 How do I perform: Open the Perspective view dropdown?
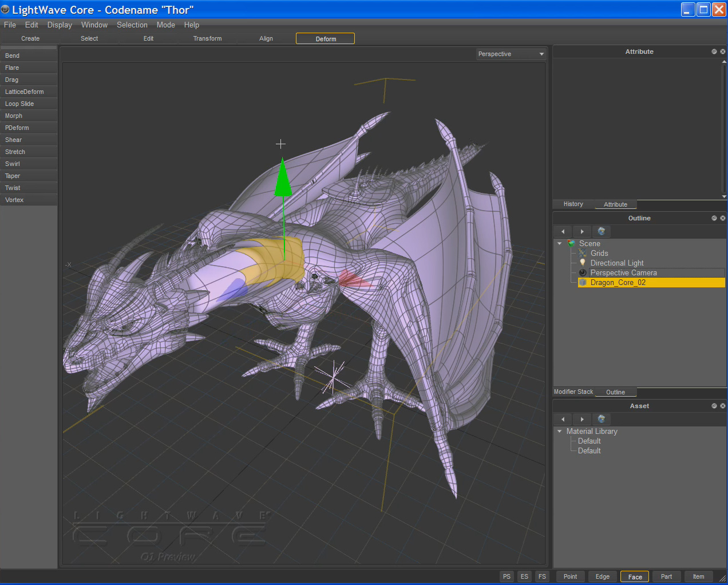pyautogui.click(x=511, y=54)
